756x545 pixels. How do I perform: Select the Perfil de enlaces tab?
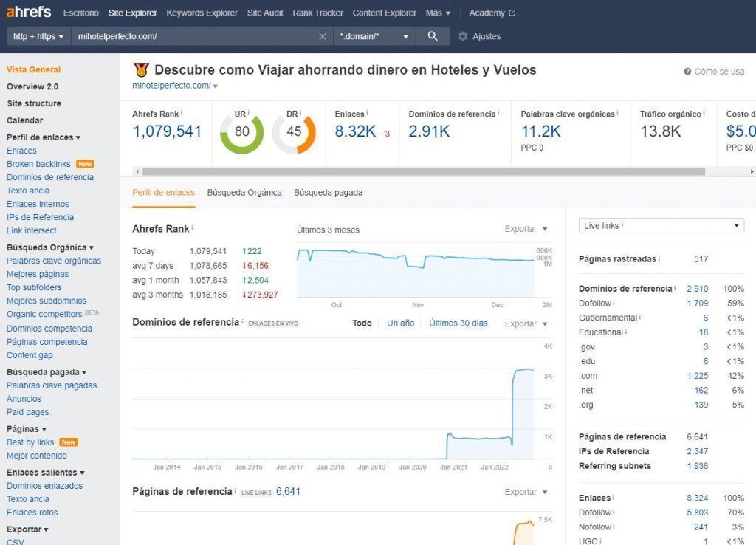coord(163,193)
